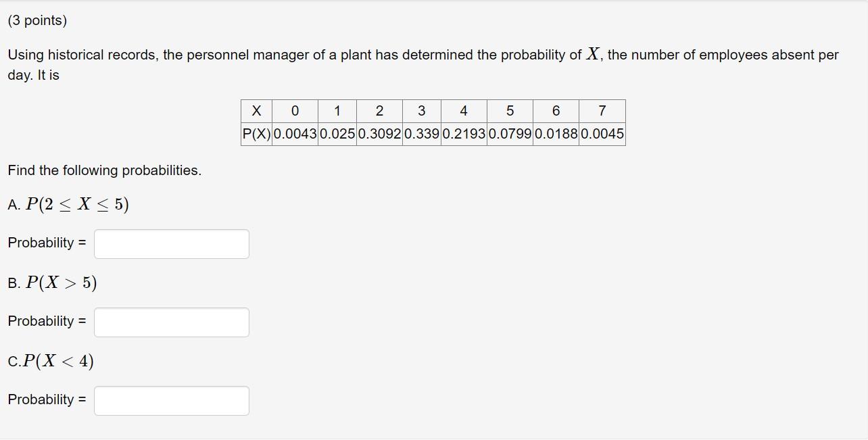Click the Probability input field for part C
Viewport: 868px width, 440px height.
click(172, 400)
